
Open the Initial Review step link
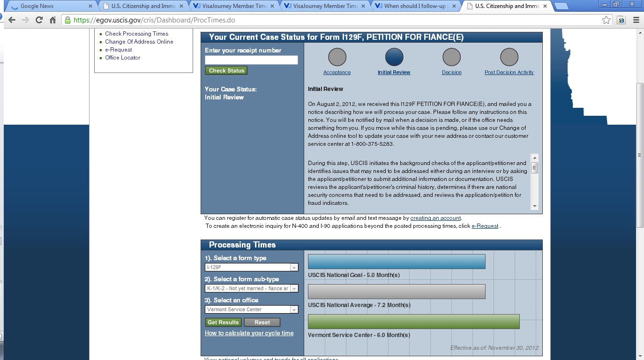coord(394,73)
